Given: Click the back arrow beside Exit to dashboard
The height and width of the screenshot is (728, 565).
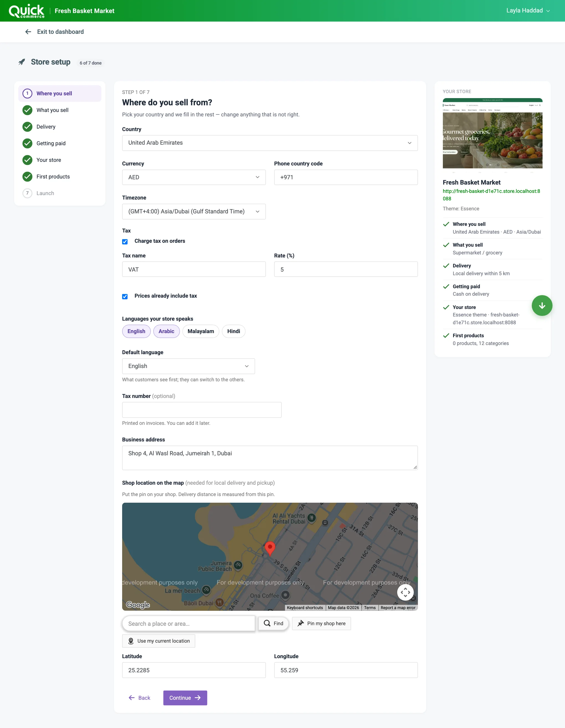Looking at the screenshot, I should tap(28, 32).
